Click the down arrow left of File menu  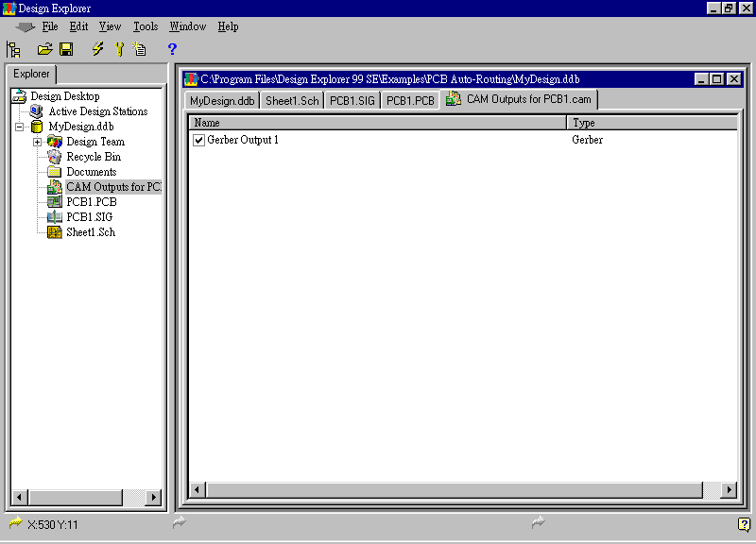tap(26, 27)
